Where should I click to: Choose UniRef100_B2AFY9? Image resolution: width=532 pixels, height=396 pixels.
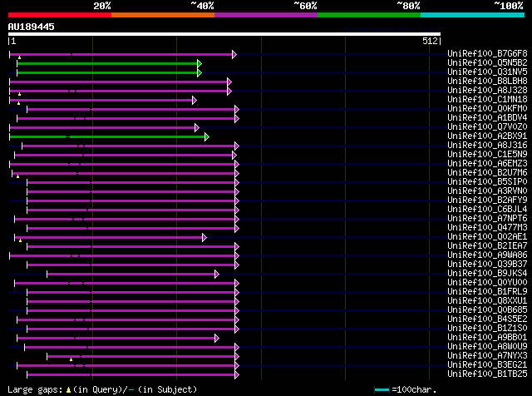487,200
